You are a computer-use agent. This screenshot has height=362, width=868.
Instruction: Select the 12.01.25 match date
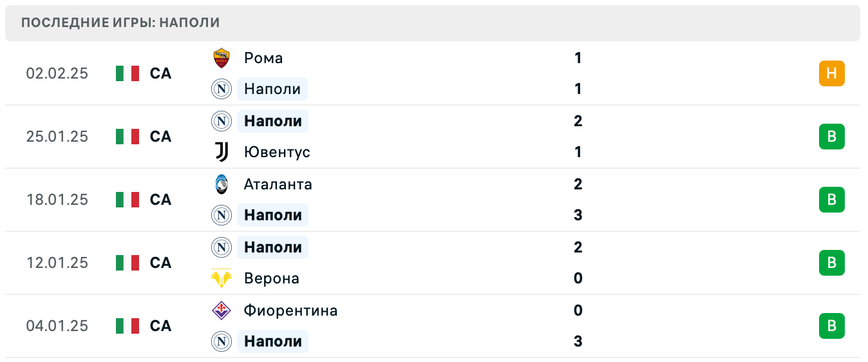point(57,263)
